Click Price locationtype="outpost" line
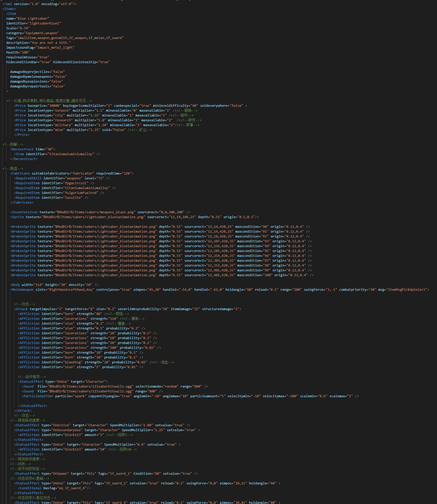Image resolution: width=437 pixels, height=504 pixels. click(x=106, y=111)
